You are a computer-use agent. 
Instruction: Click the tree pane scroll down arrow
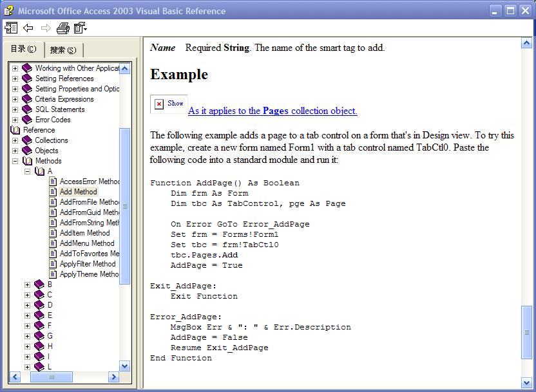click(125, 366)
